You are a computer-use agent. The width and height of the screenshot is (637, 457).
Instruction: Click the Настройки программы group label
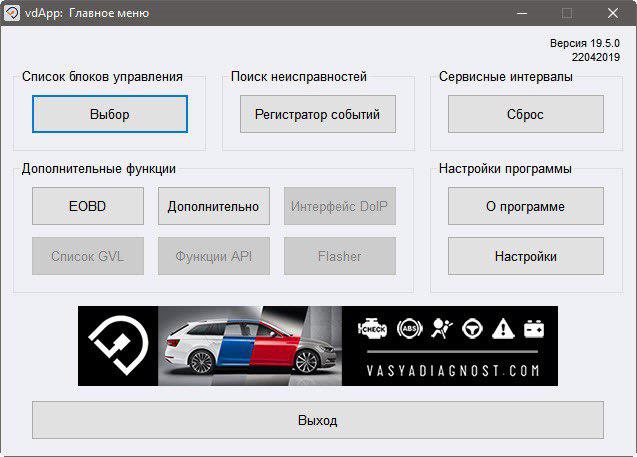(x=505, y=168)
